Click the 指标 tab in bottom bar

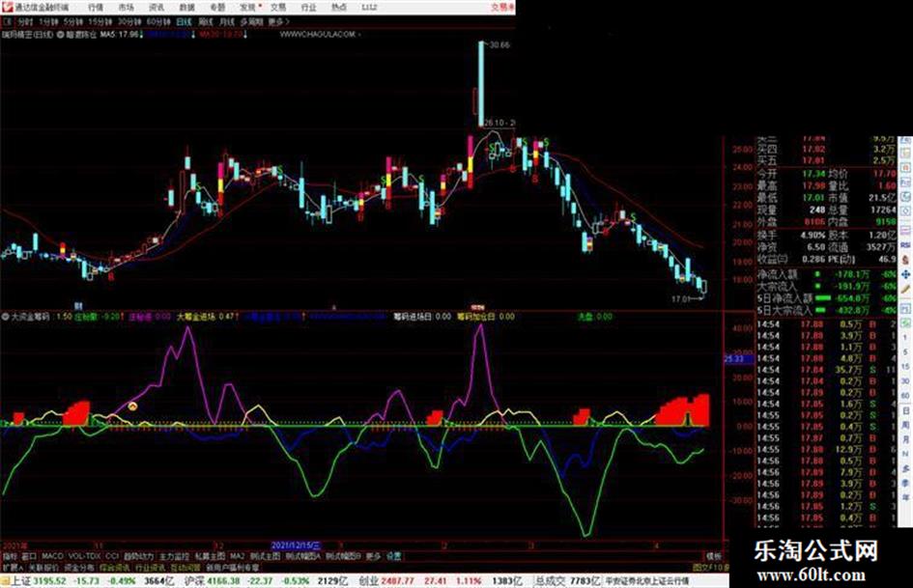(x=10, y=556)
